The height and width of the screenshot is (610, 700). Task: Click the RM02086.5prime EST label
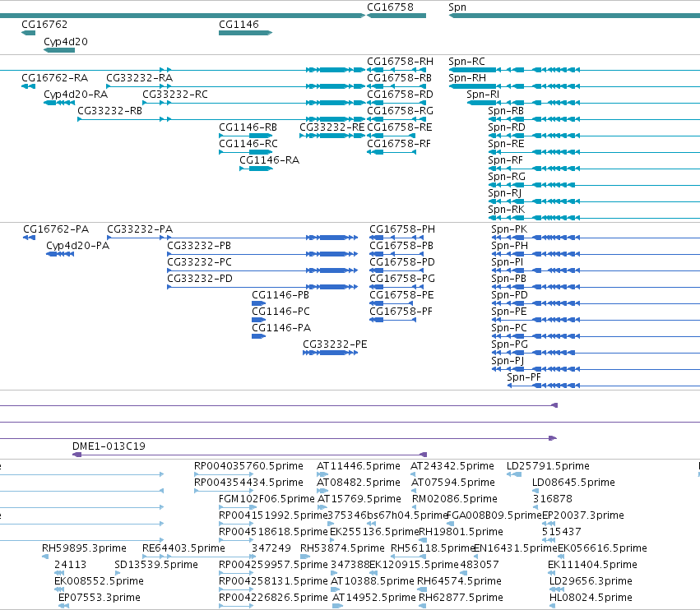(x=454, y=498)
